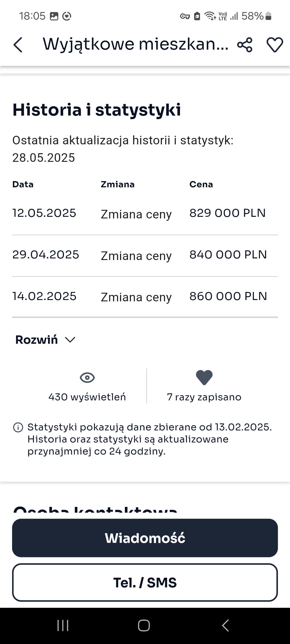Viewport: 290px width, 644px height.
Task: Tap the 7 razy zapisano label
Action: 204,397
